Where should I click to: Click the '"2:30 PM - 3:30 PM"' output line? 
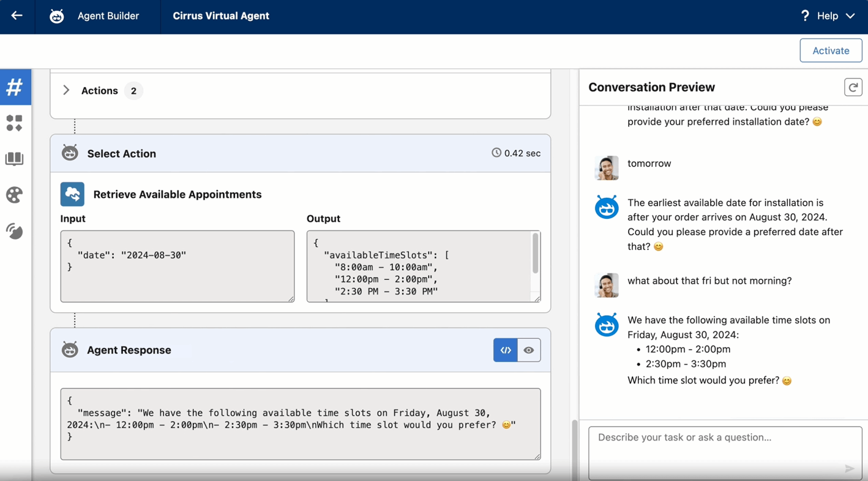point(386,292)
